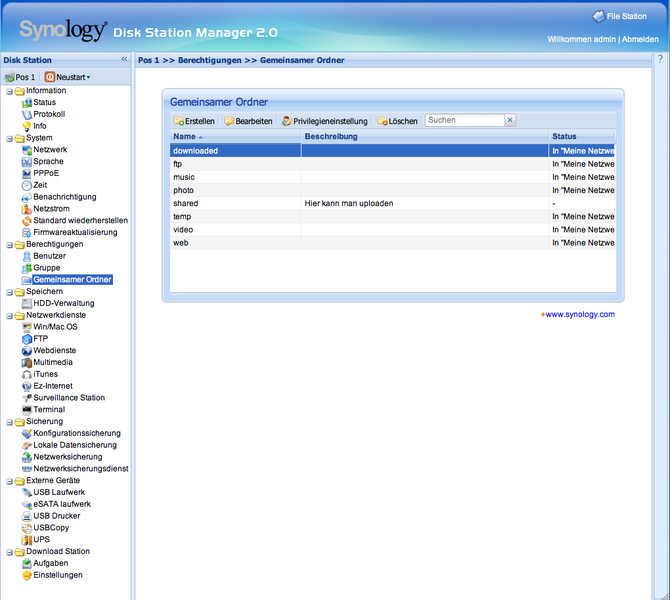Collapse the Disk Station sidebar panel
Image resolution: width=670 pixels, height=600 pixels.
pos(125,60)
